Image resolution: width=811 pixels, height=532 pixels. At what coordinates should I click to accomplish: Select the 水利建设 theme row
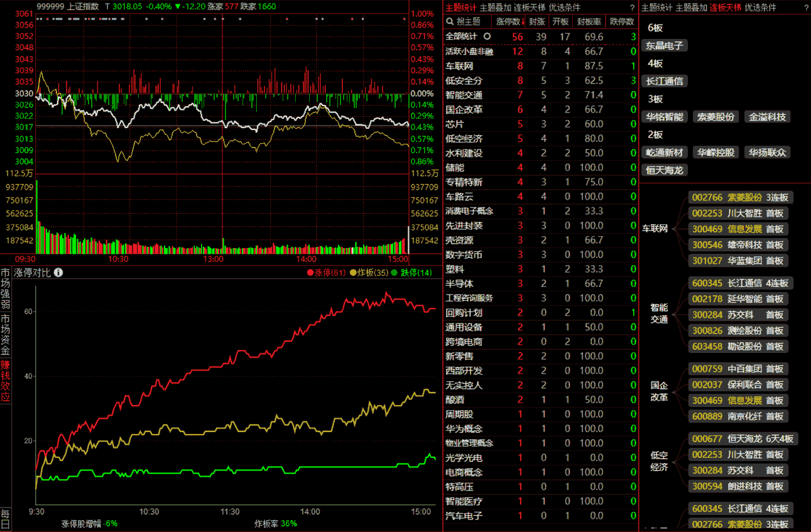pos(541,153)
